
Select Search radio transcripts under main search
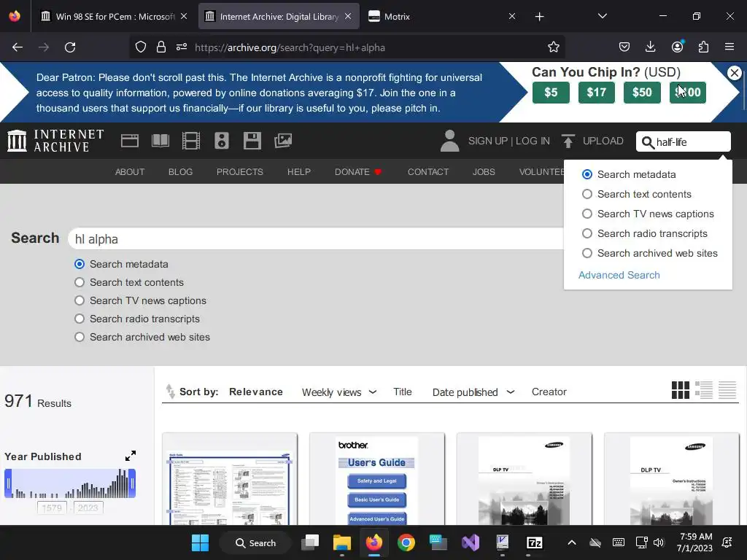pyautogui.click(x=80, y=319)
